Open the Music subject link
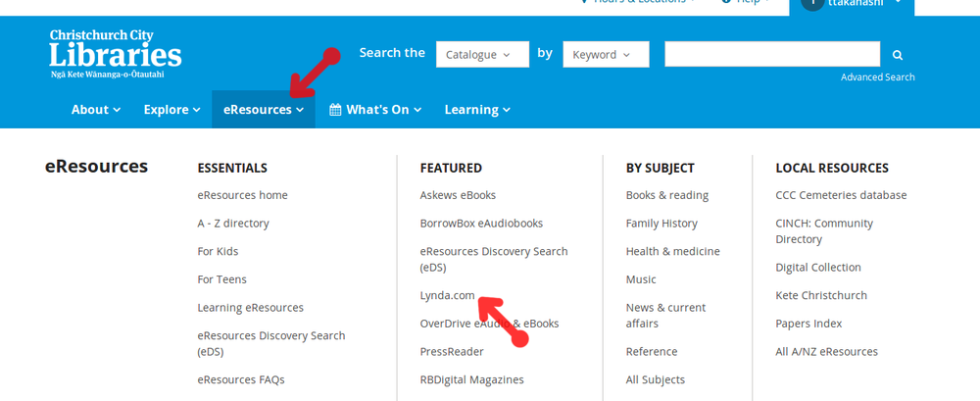The width and height of the screenshot is (980, 401). point(641,279)
